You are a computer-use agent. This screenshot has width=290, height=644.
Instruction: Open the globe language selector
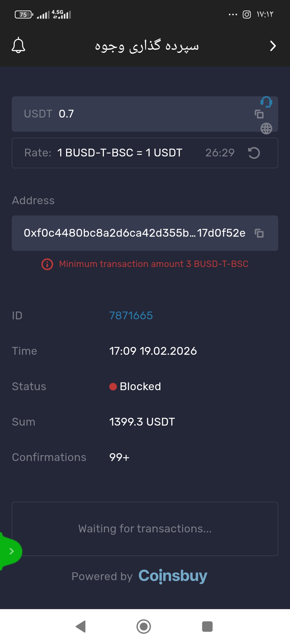(266, 129)
